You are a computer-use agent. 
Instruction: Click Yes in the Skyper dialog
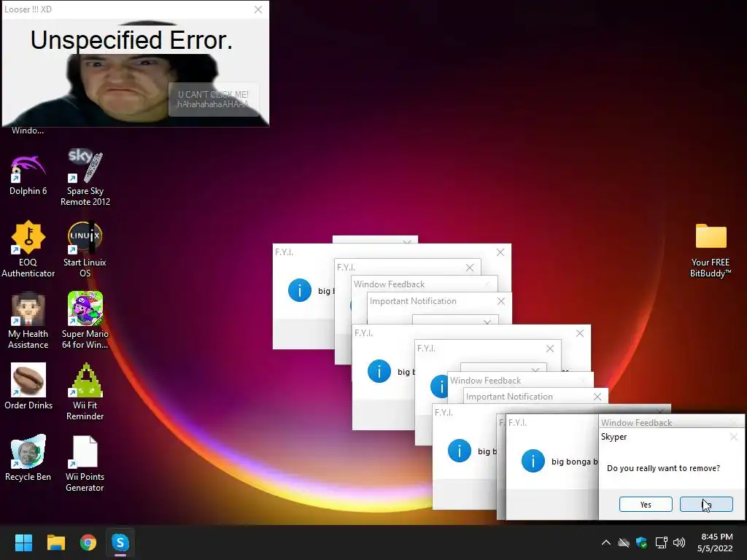tap(646, 505)
